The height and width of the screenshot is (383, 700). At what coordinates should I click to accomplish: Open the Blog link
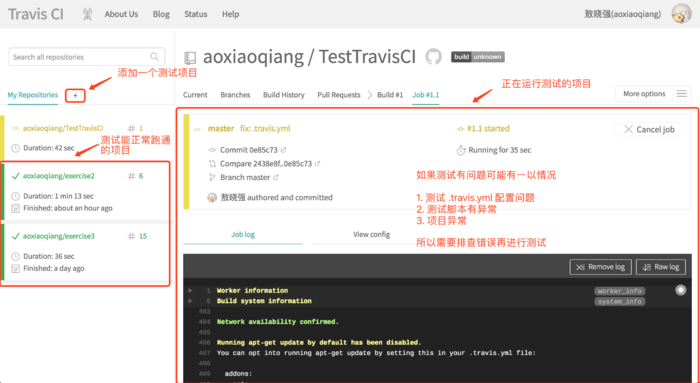pyautogui.click(x=161, y=14)
